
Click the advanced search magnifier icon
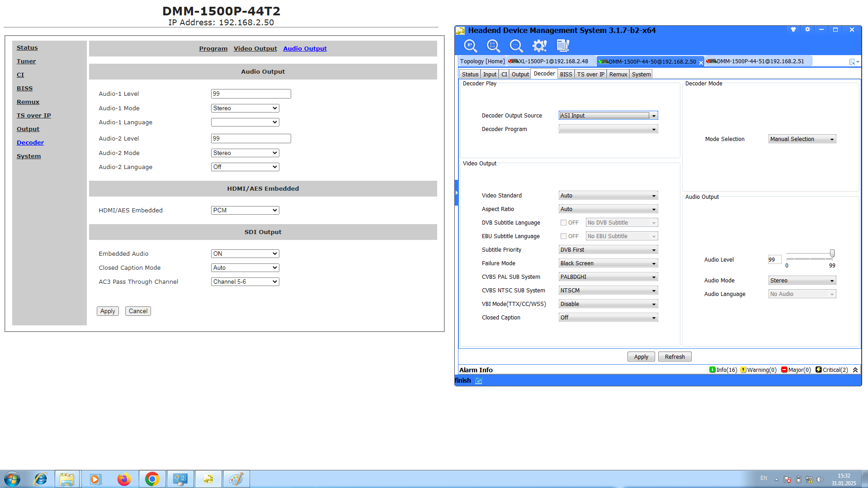point(516,46)
